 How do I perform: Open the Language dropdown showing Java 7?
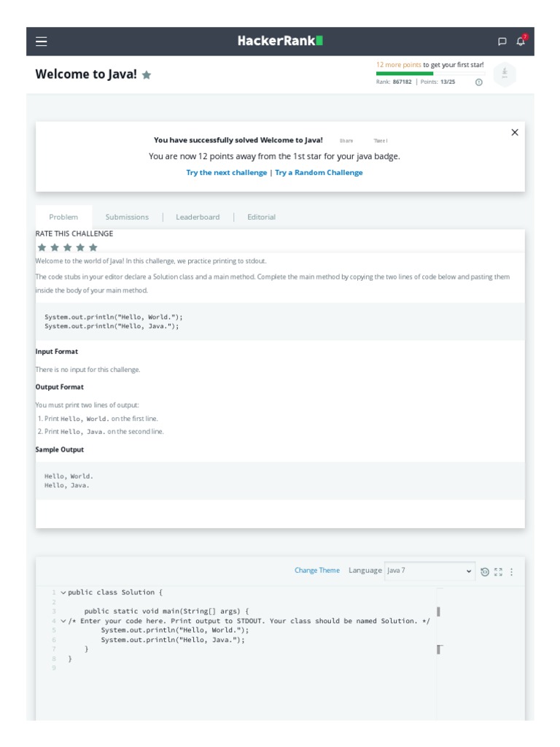point(430,570)
